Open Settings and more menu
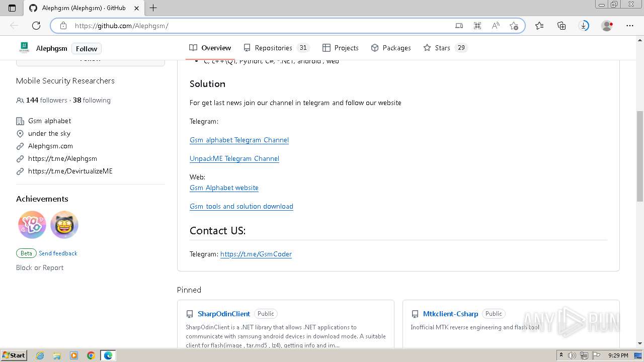 tap(630, 26)
